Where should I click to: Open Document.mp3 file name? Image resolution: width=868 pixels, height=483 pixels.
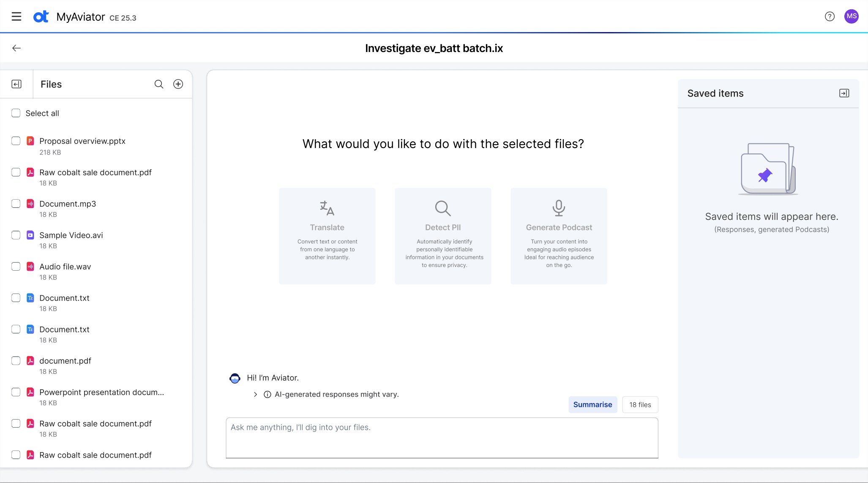click(x=68, y=204)
